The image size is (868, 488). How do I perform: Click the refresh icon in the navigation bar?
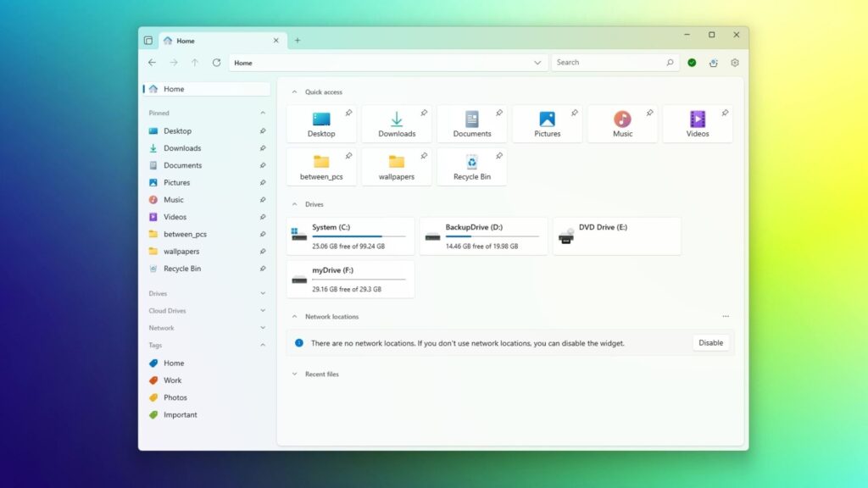point(216,63)
